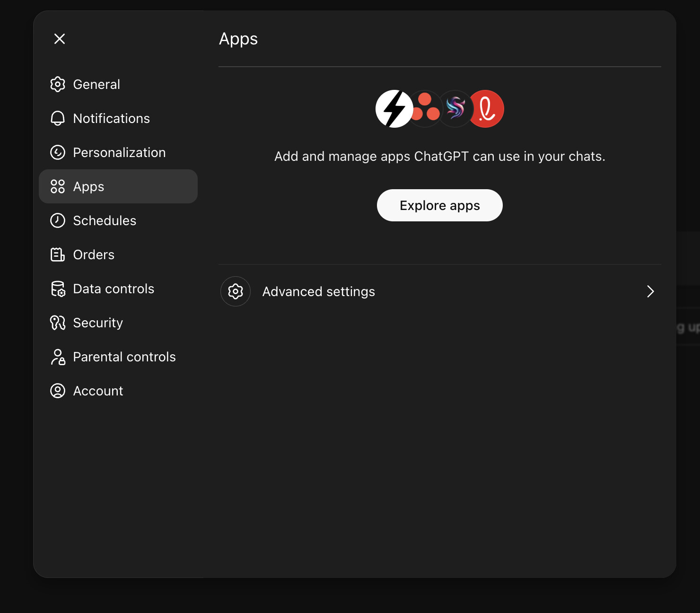This screenshot has height=613, width=700.
Task: Expand Advanced settings via right chevron
Action: point(651,291)
